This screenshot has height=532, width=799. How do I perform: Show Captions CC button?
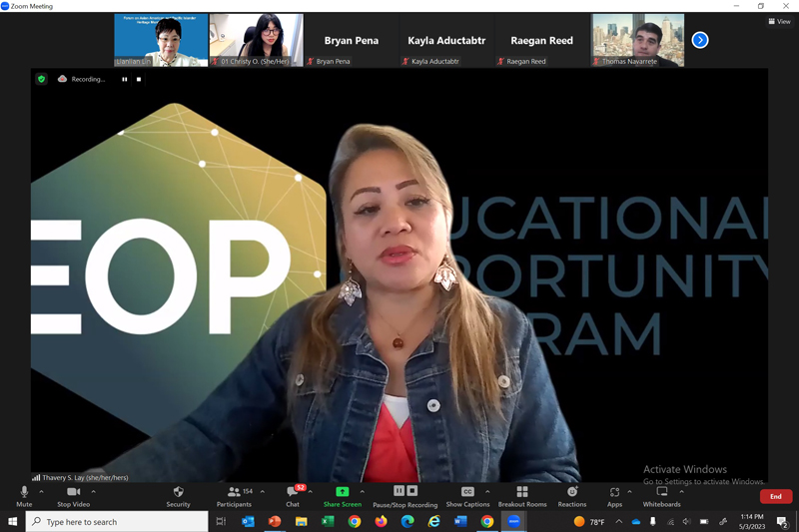pos(467,496)
